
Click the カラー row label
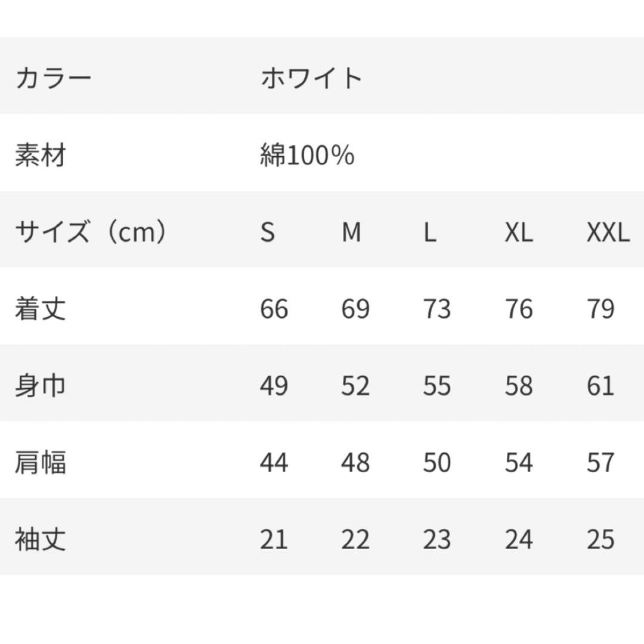[x=53, y=79]
